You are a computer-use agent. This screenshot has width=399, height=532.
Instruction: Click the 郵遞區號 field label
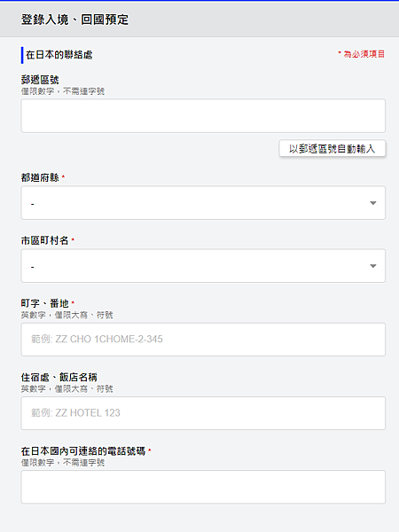point(40,80)
